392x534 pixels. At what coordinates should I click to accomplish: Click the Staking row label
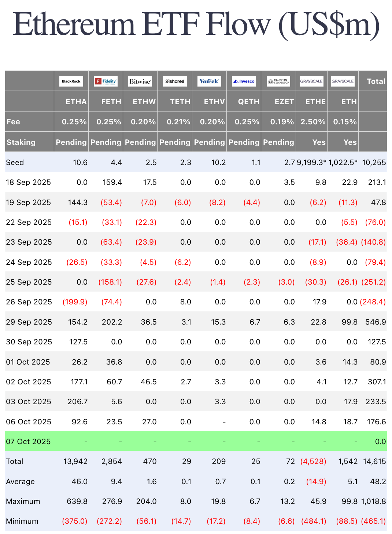(21, 142)
